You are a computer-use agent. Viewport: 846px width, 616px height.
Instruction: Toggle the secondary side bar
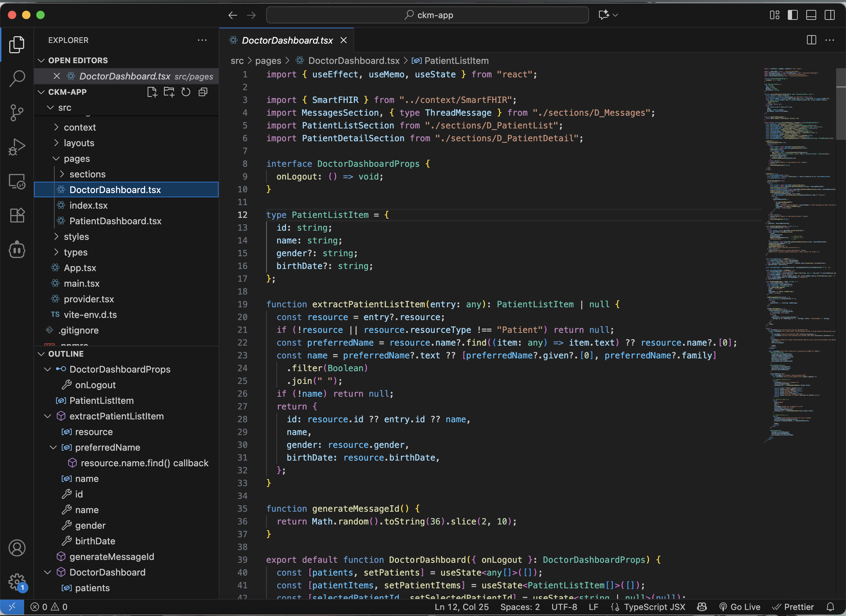click(x=830, y=15)
